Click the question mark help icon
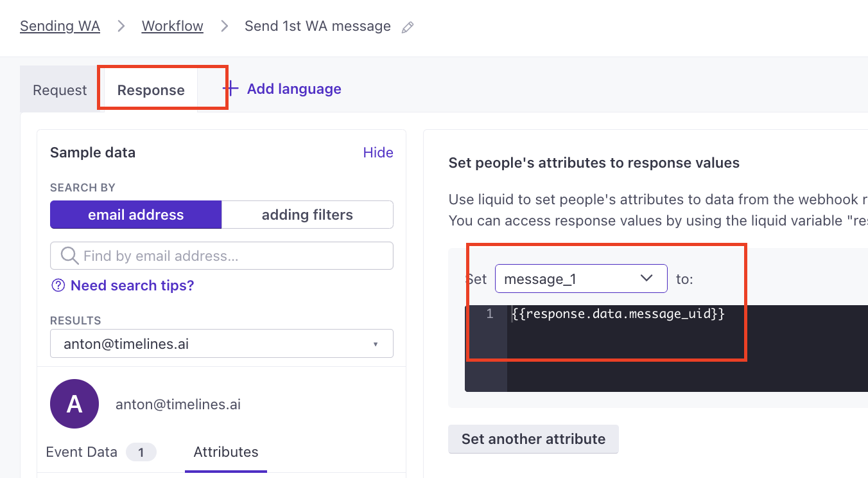The width and height of the screenshot is (868, 478). point(58,285)
